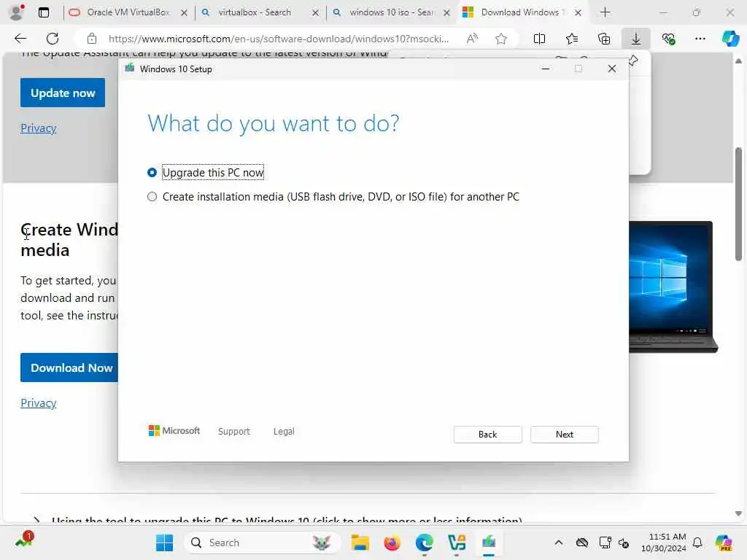Screen dimensions: 747x560
Task: Minimize the Windows 10 Setup window
Action: (x=546, y=69)
